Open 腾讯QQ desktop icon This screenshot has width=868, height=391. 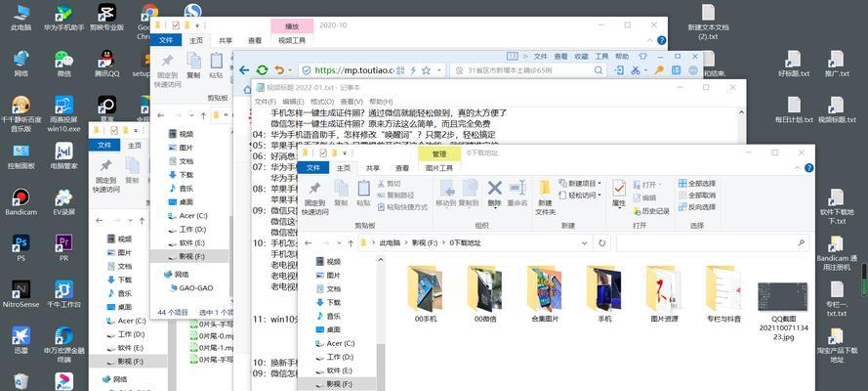(x=106, y=64)
